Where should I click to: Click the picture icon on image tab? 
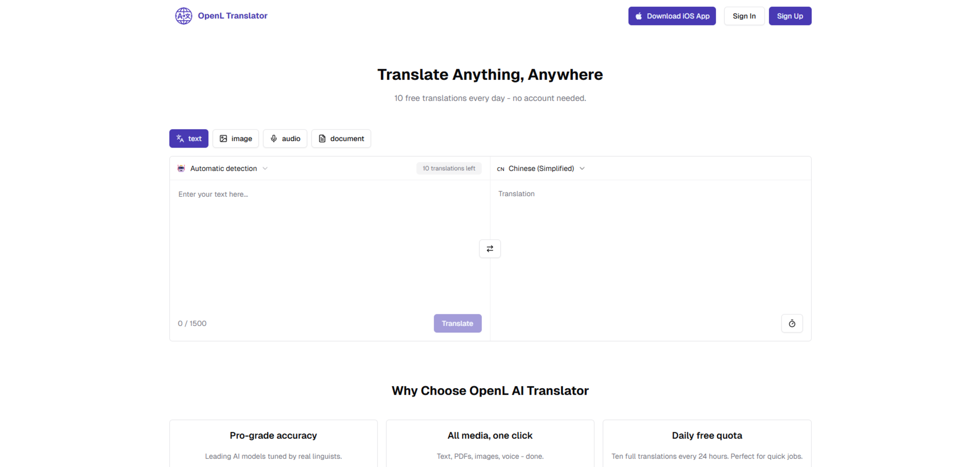[223, 139]
